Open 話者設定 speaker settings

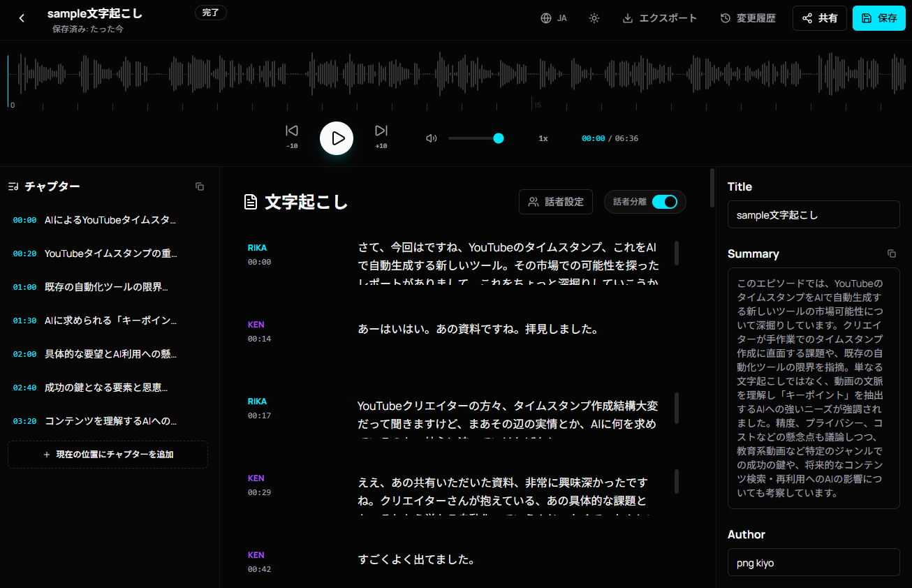coord(556,202)
